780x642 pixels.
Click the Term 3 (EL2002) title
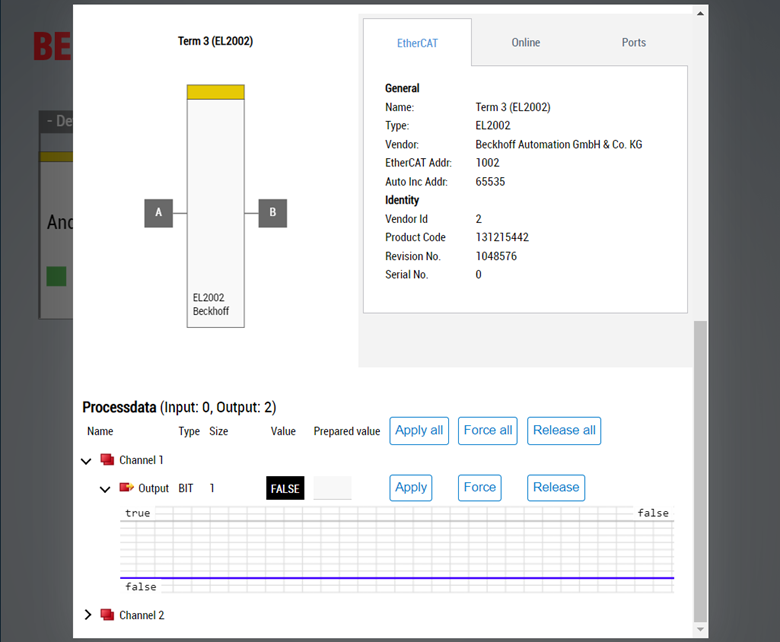pyautogui.click(x=215, y=41)
